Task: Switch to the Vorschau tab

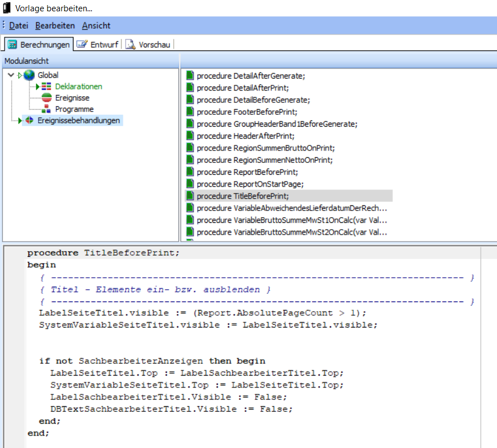Action: (x=148, y=44)
